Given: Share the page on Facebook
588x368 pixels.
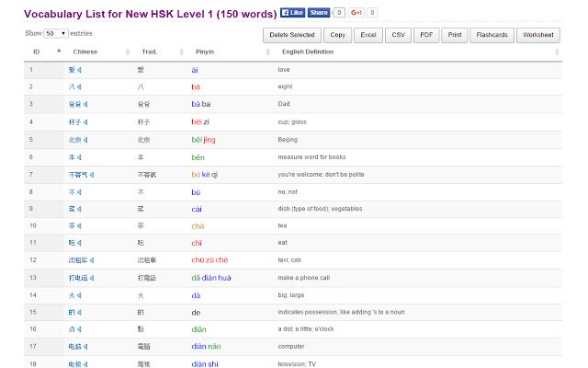Looking at the screenshot, I should tap(319, 12).
